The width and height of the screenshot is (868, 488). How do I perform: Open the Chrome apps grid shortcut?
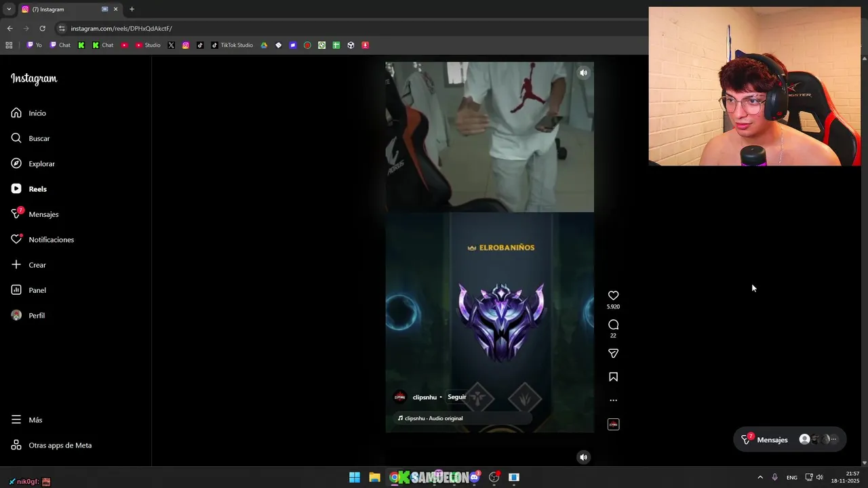9,45
